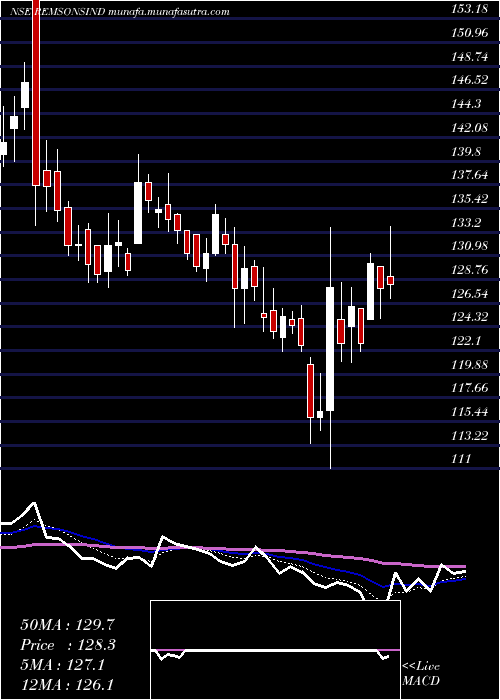This screenshot has height=700, width=500.
Task: Click the Price : 128.3 readout
Action: (68, 644)
